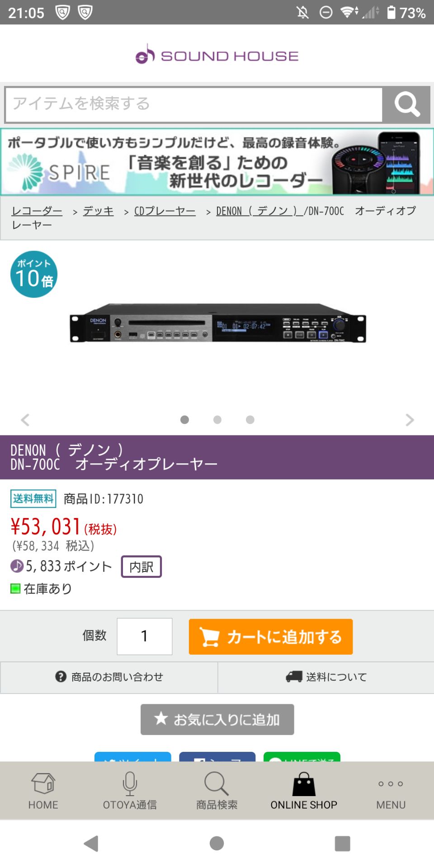Open the HOME tab
The image size is (434, 868).
43,791
